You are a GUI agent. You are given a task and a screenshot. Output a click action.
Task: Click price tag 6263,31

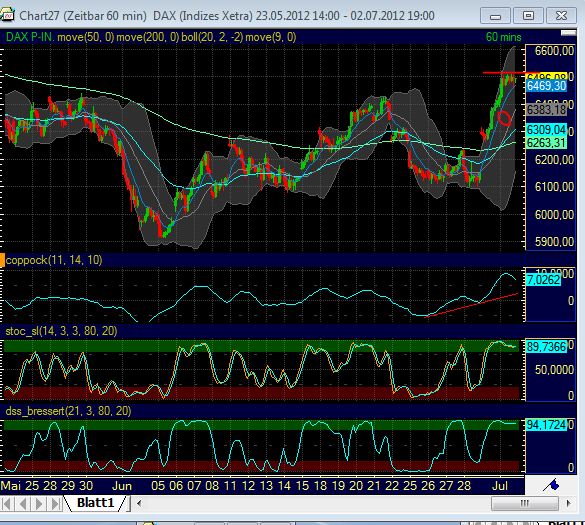(546, 143)
